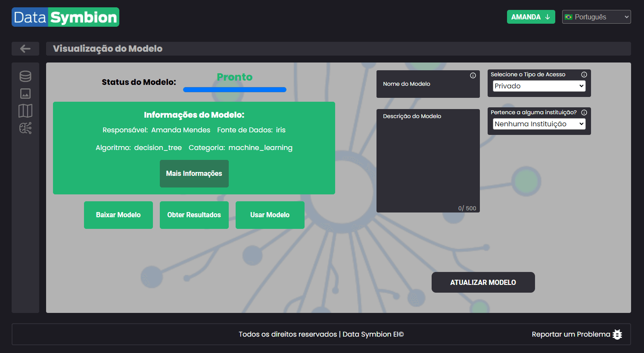Click inside the Descrição do Modelo text area
This screenshot has width=644, height=353.
tap(428, 161)
